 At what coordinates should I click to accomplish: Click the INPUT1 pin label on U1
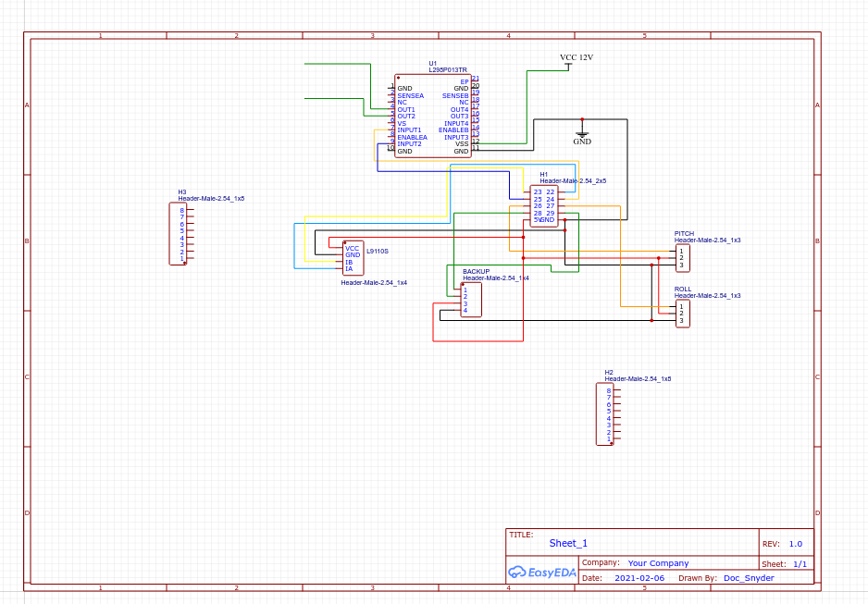tap(409, 130)
